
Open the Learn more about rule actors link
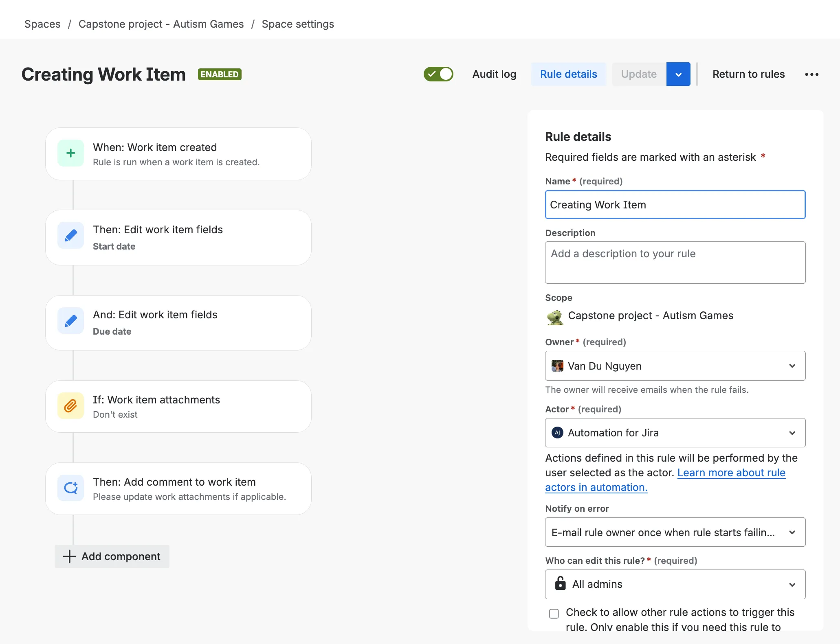[x=731, y=473]
